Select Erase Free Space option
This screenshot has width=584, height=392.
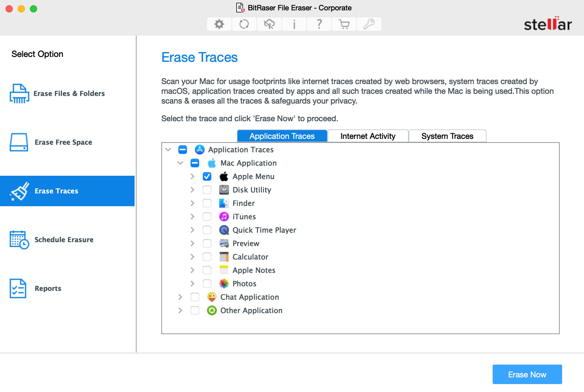point(67,142)
